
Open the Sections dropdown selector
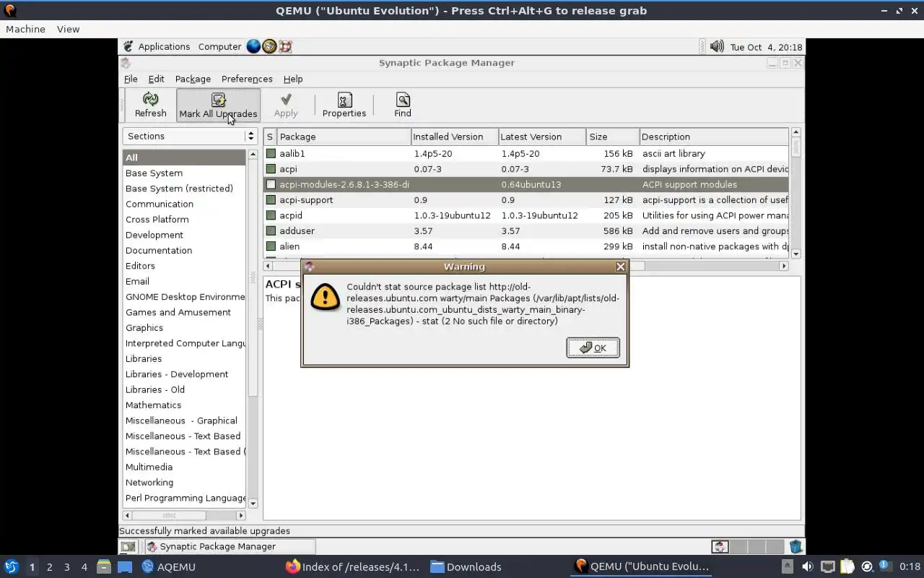(x=191, y=136)
